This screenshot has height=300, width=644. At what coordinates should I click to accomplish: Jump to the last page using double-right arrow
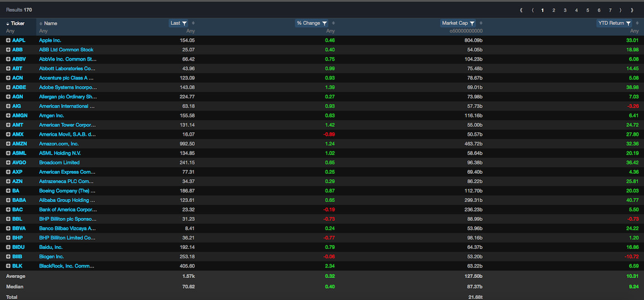(x=632, y=10)
